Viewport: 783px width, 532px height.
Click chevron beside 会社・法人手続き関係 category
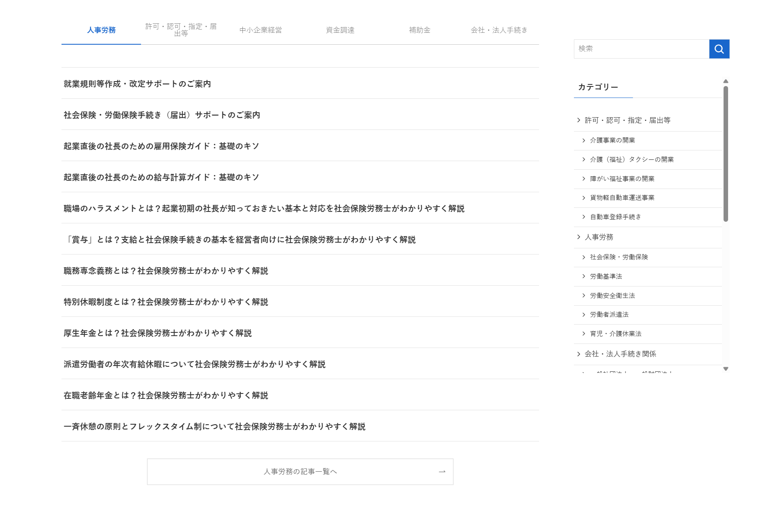point(578,354)
